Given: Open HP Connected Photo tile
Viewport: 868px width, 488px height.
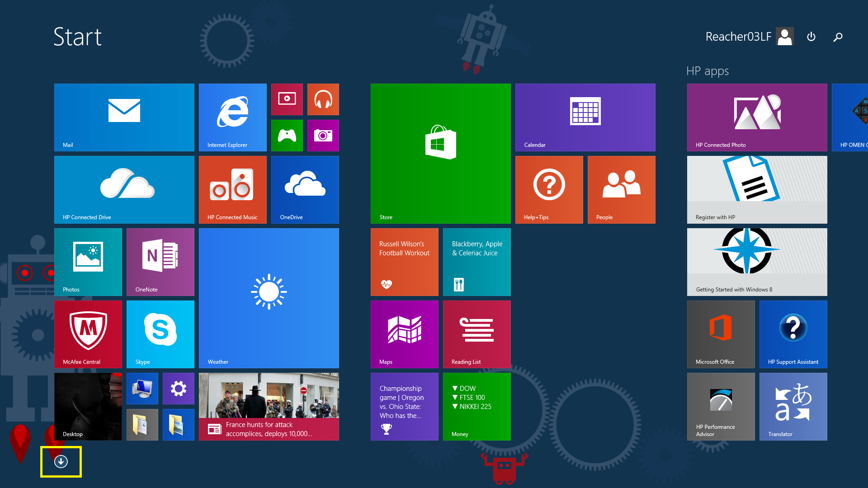Looking at the screenshot, I should [x=757, y=117].
